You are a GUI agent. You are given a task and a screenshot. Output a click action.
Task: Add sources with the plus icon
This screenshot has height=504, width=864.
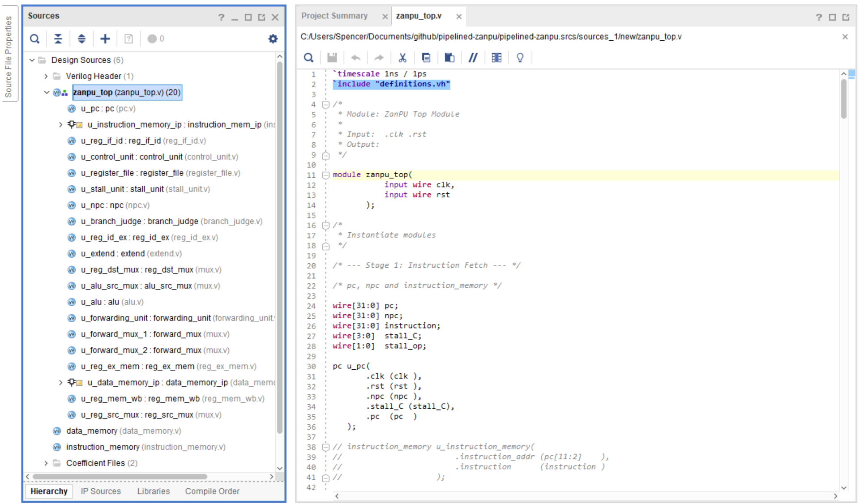click(105, 39)
